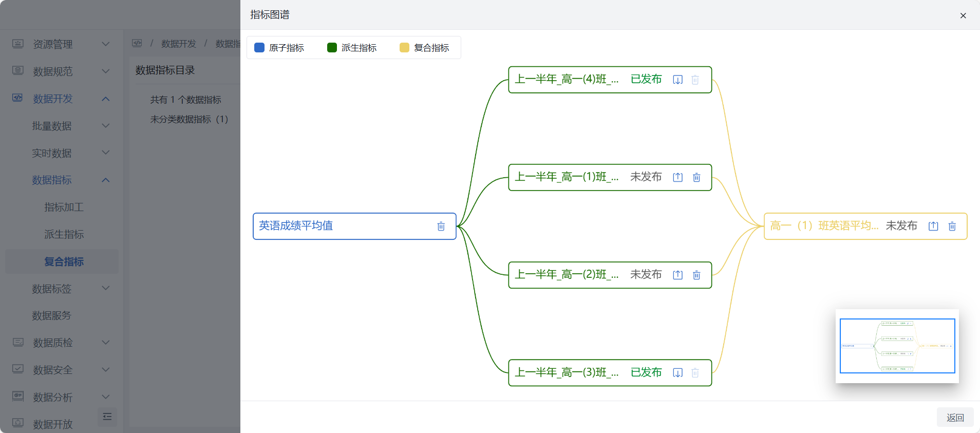
Task: Click disabled trash icon on 高一(3)班 node
Action: [695, 372]
